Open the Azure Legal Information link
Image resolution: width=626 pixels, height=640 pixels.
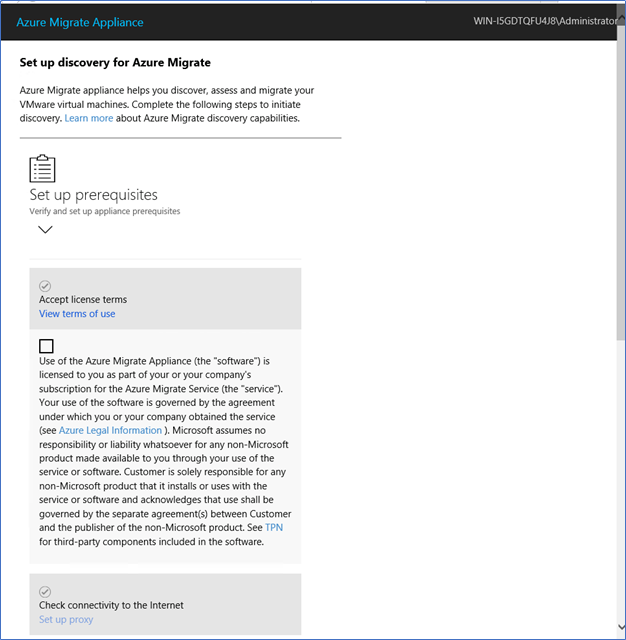[x=110, y=431]
